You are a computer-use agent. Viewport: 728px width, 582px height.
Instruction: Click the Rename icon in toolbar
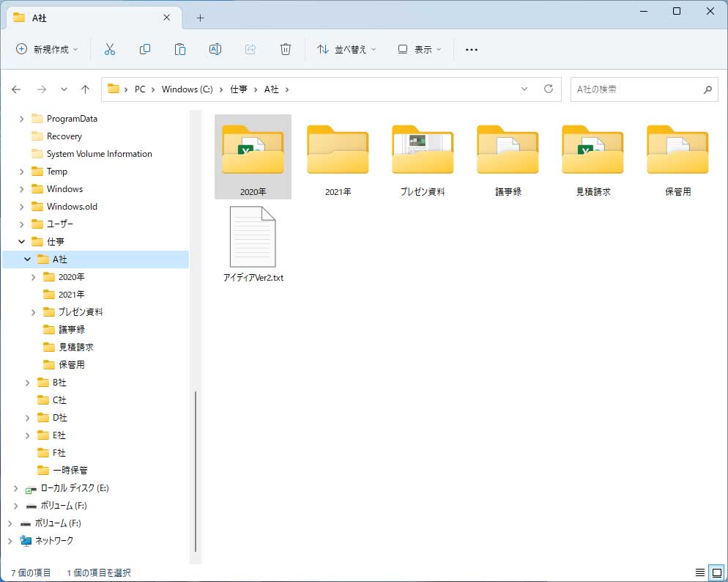215,49
